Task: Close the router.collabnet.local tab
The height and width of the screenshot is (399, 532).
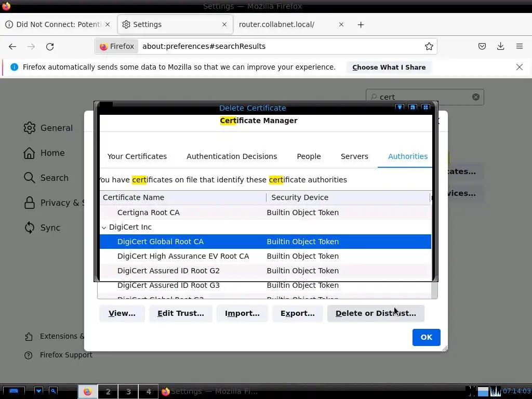Action: [x=341, y=24]
